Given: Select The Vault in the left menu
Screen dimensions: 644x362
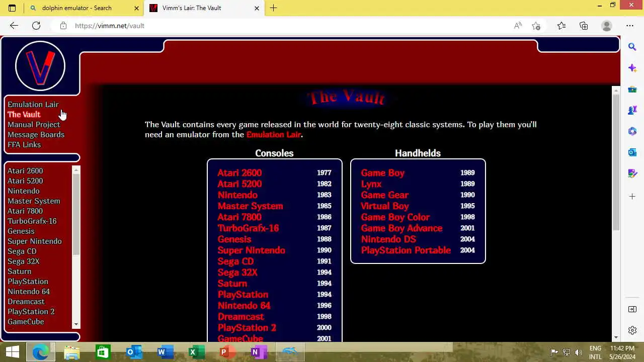Looking at the screenshot, I should click(24, 114).
